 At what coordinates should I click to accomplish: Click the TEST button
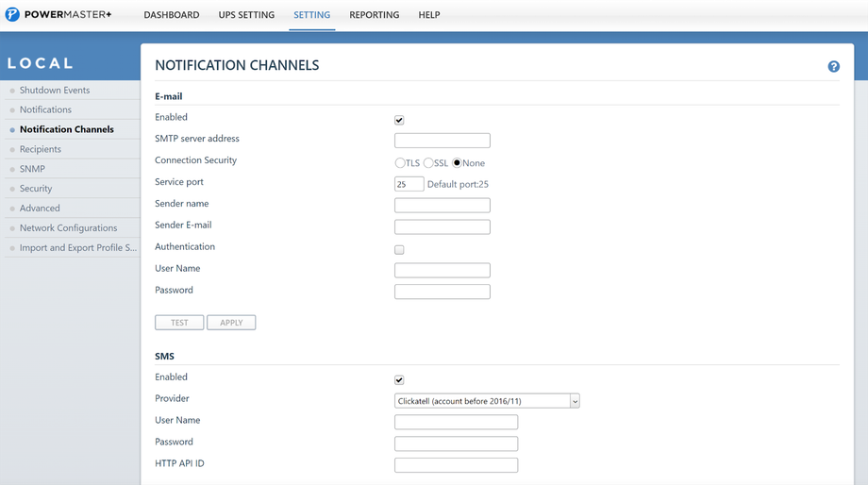click(x=179, y=323)
